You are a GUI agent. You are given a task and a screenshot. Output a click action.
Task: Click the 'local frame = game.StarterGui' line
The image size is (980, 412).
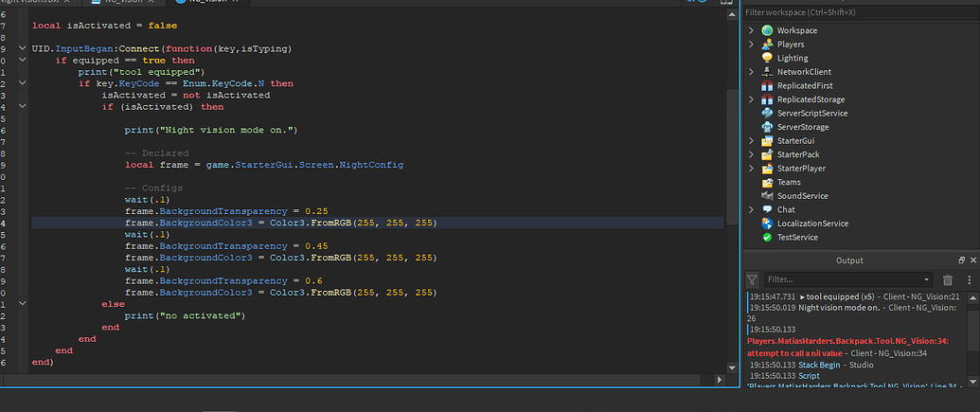pyautogui.click(x=264, y=165)
